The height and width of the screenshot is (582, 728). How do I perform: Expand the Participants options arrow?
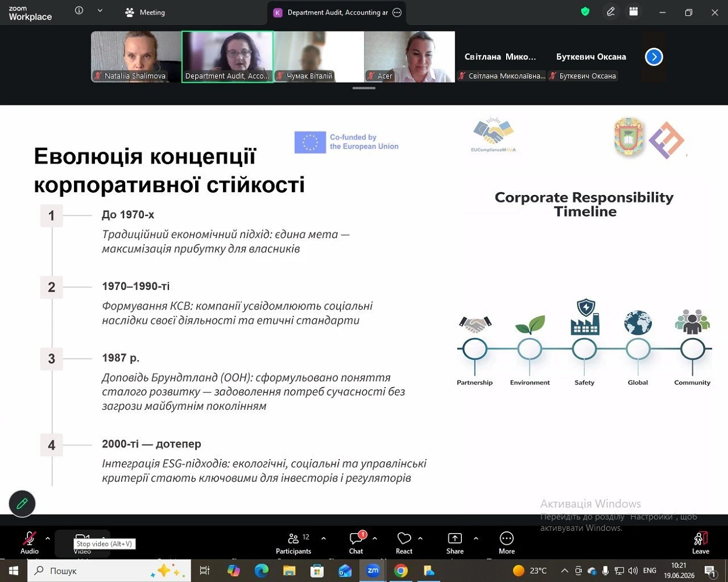point(324,538)
